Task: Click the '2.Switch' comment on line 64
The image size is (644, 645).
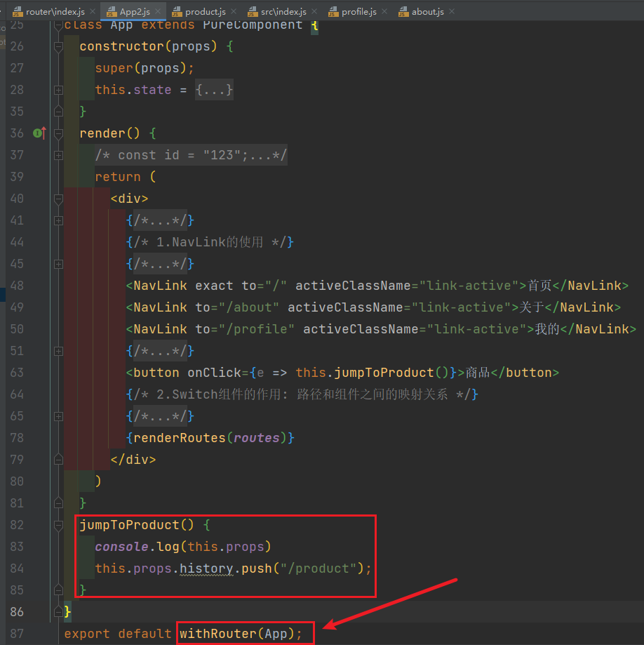Action: (302, 394)
